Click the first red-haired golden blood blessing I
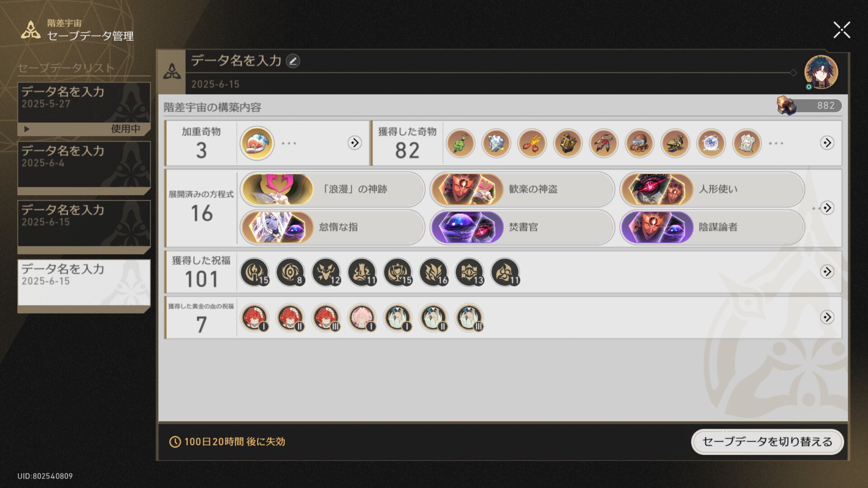The width and height of the screenshot is (868, 488). 255,318
